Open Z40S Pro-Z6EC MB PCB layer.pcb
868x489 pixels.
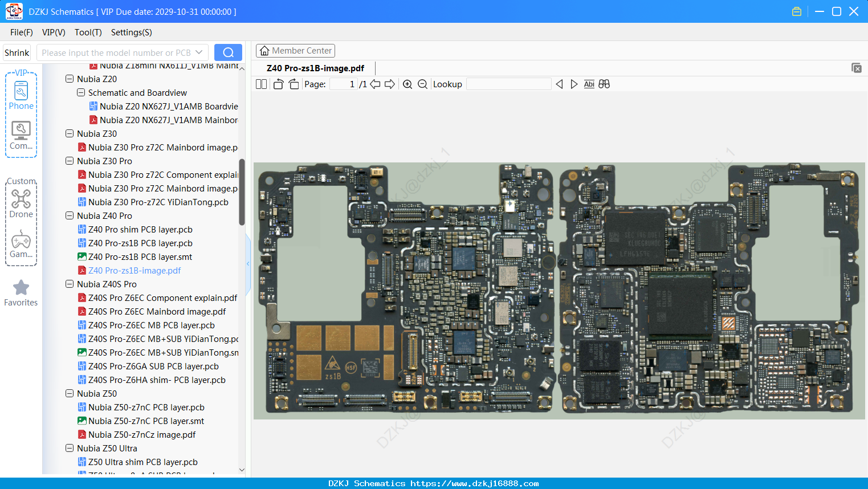coord(146,325)
